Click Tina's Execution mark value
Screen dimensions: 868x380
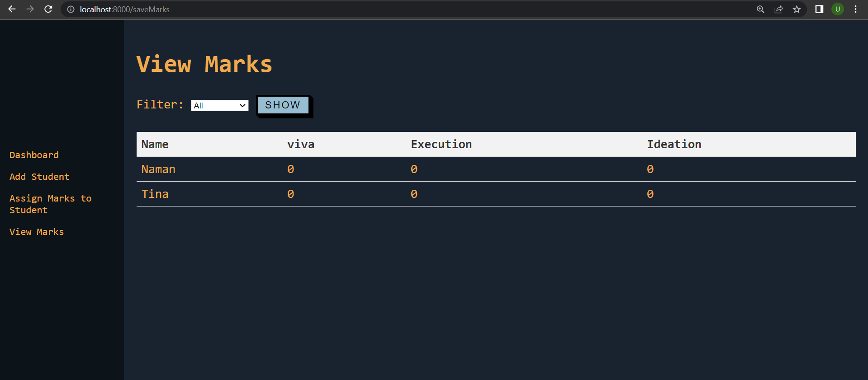point(414,194)
